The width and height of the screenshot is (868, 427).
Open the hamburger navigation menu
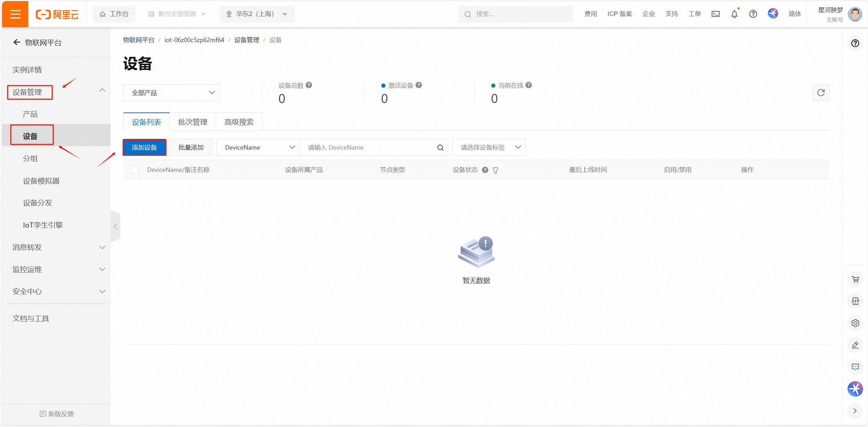coord(15,14)
